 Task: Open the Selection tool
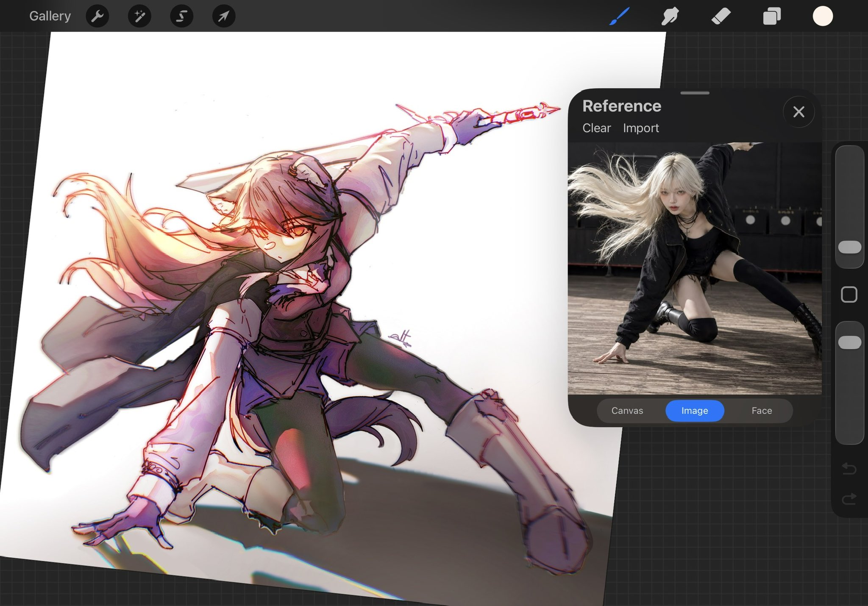click(181, 16)
